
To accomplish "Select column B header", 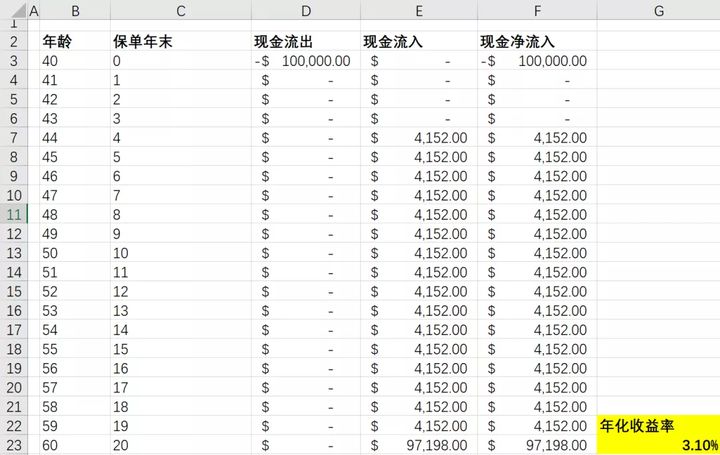I will pyautogui.click(x=75, y=10).
